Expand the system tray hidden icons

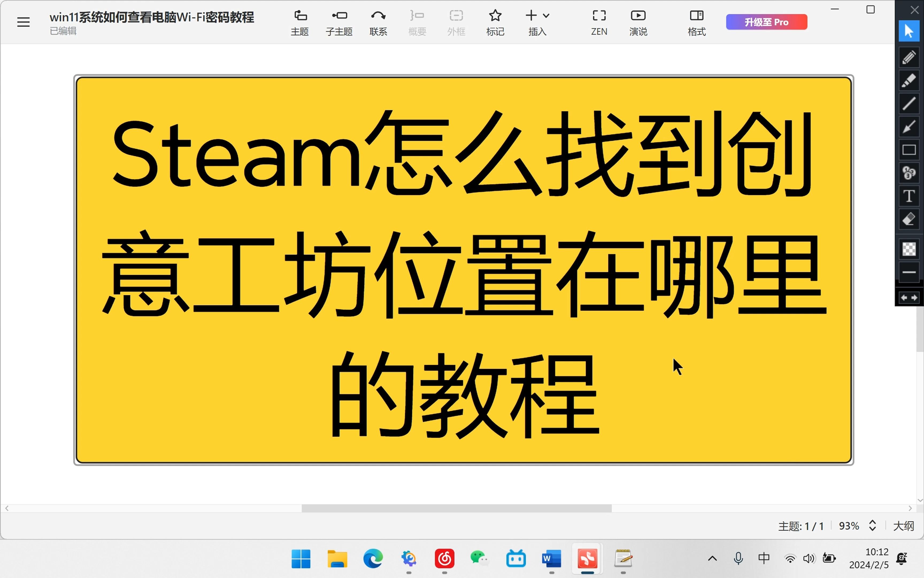click(x=713, y=558)
